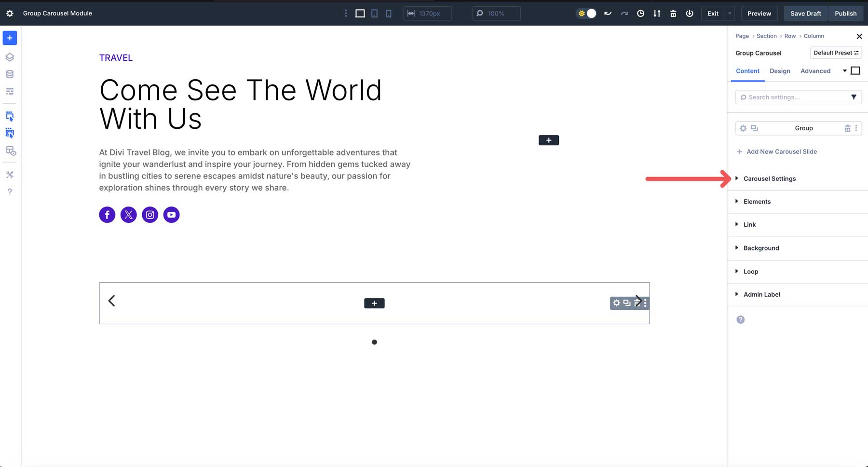Click the undo arrow in the top toolbar
Image resolution: width=868 pixels, height=467 pixels.
pos(608,13)
